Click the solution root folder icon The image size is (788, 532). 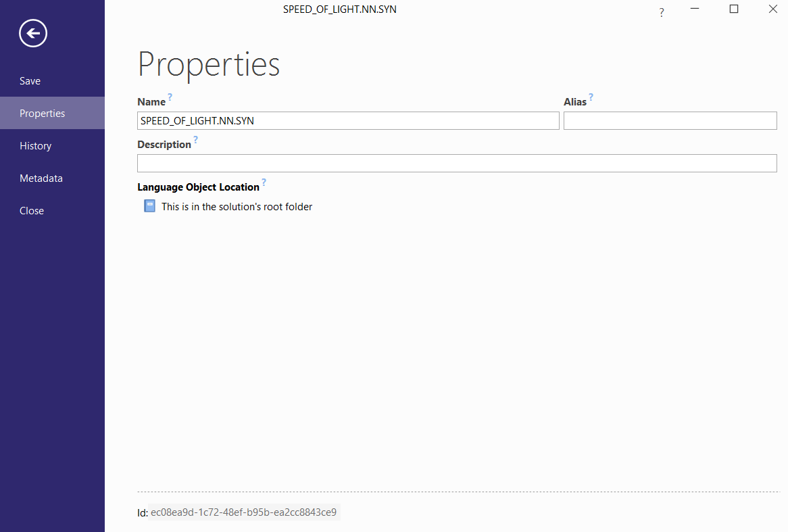click(149, 205)
